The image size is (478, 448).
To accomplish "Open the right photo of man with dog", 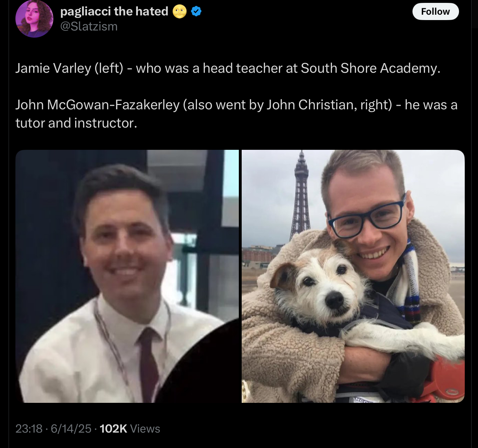I will (353, 276).
